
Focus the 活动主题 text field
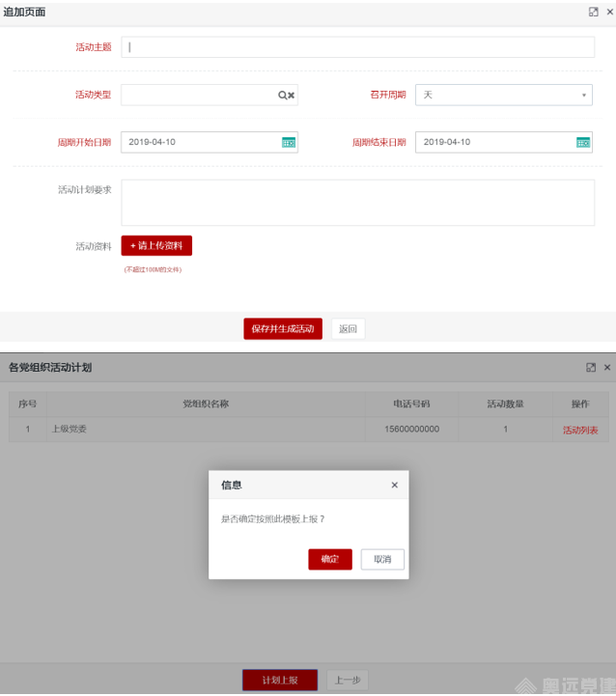point(357,47)
